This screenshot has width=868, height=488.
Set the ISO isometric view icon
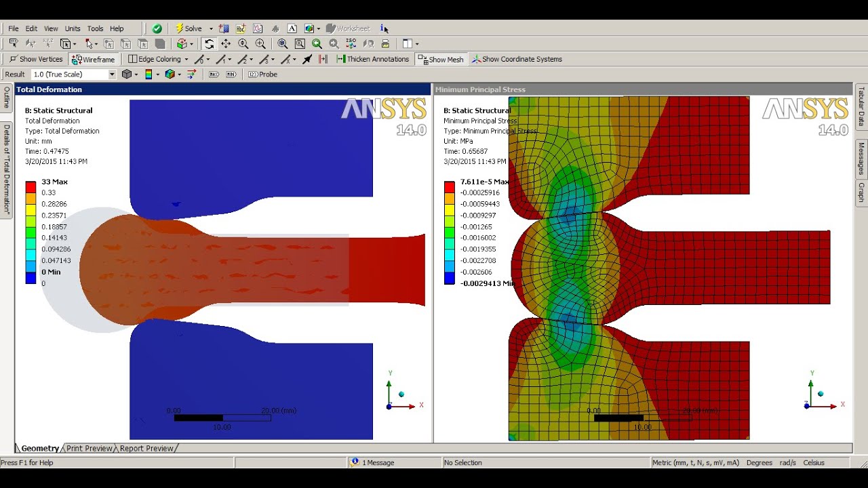(x=351, y=43)
